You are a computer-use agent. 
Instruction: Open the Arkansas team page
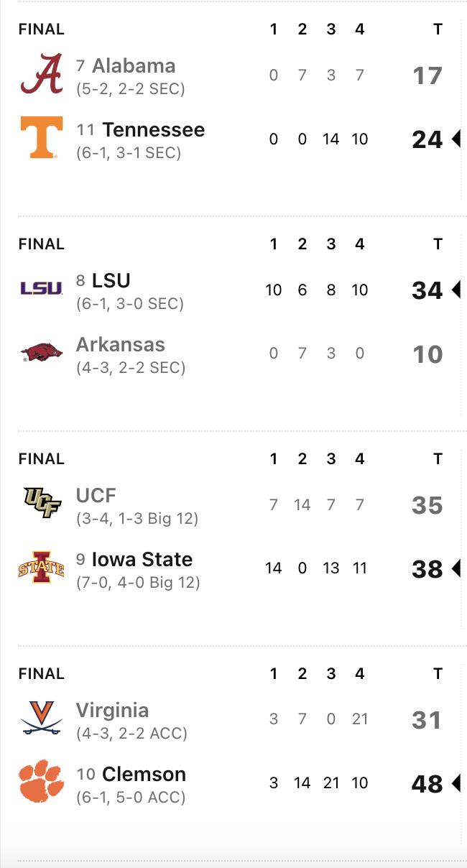tap(121, 345)
